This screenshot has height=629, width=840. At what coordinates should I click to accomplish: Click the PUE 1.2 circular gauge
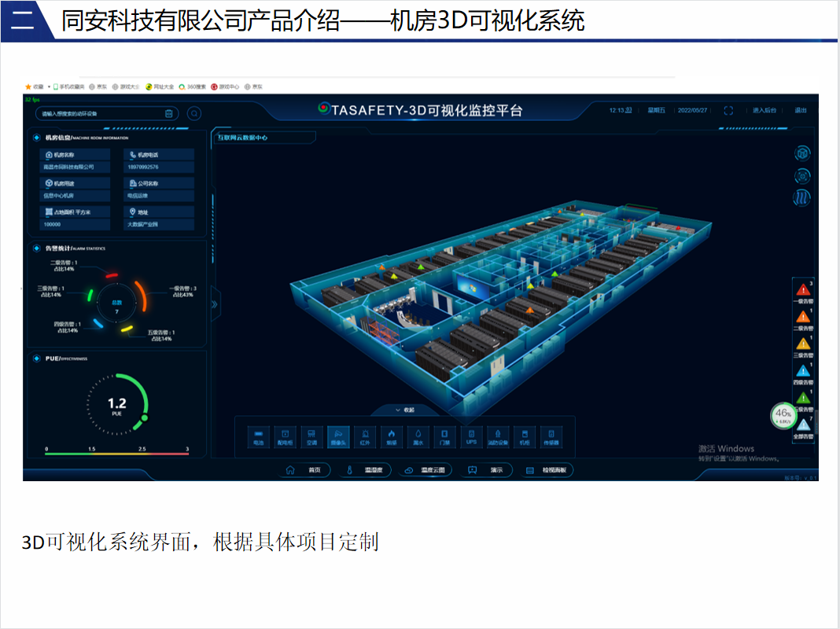click(x=116, y=405)
